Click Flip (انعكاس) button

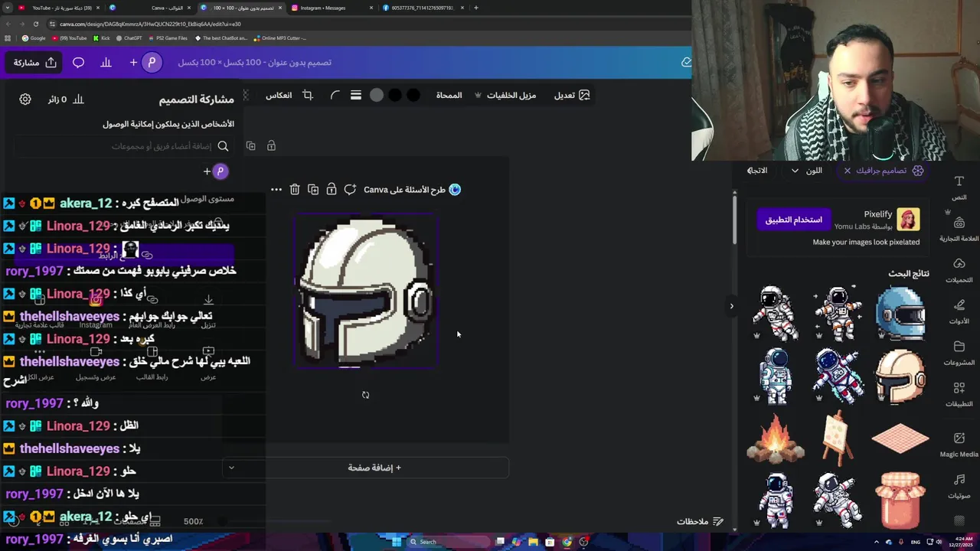tap(278, 95)
